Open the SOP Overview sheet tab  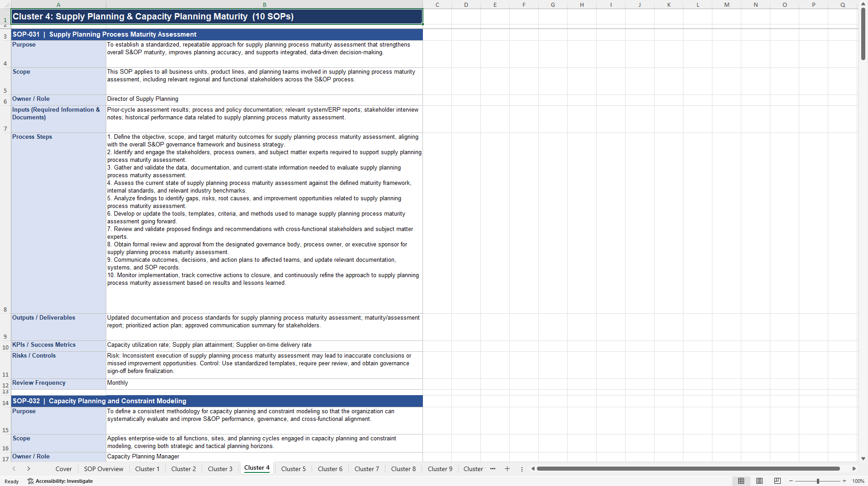point(104,469)
